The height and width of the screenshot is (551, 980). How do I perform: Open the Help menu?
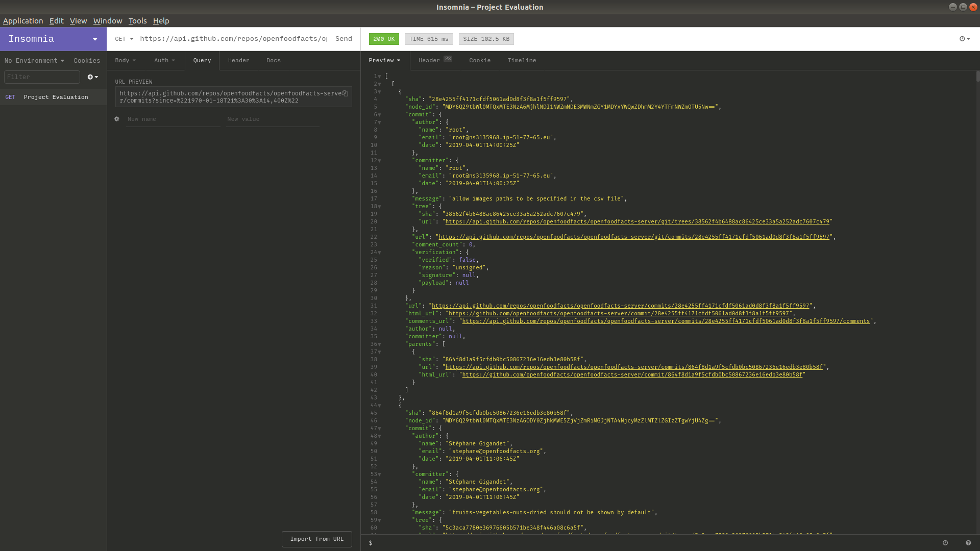tap(161, 21)
